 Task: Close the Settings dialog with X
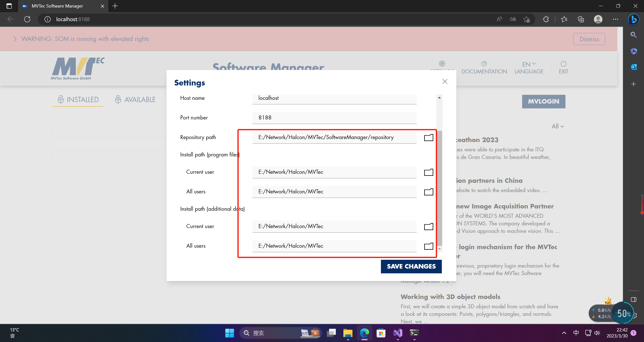(x=445, y=81)
